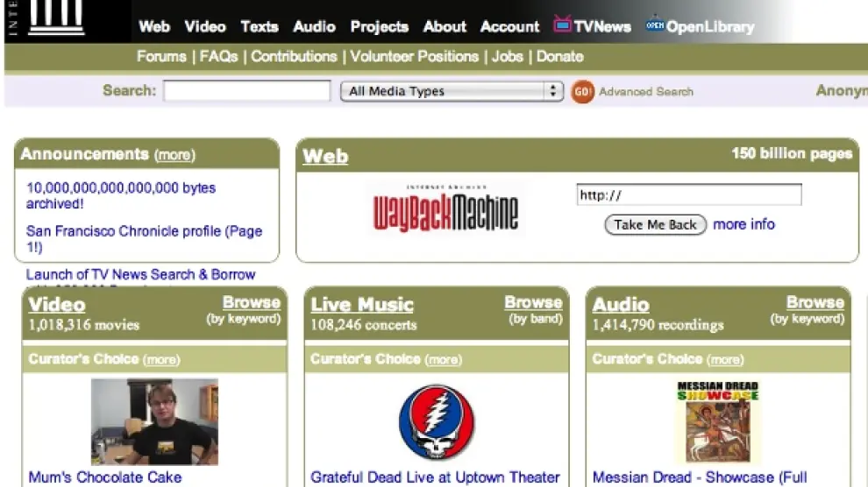Screen dimensions: 868x487
Task: Click the Wayback Machine logo
Action: [445, 211]
